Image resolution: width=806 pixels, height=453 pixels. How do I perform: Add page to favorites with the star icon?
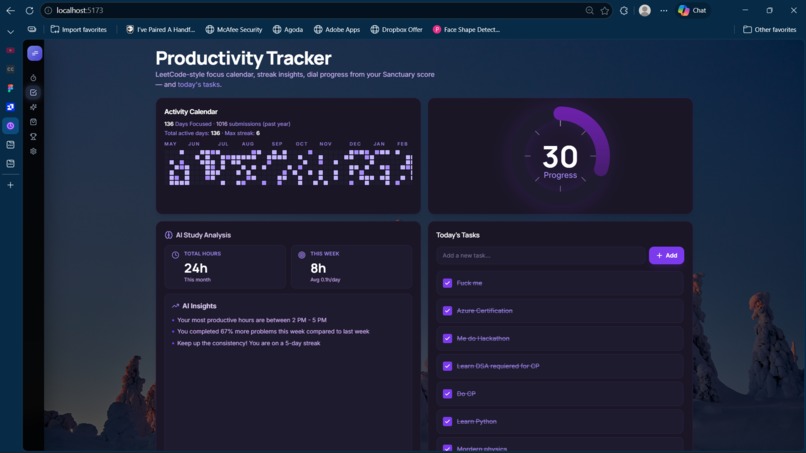tap(604, 10)
